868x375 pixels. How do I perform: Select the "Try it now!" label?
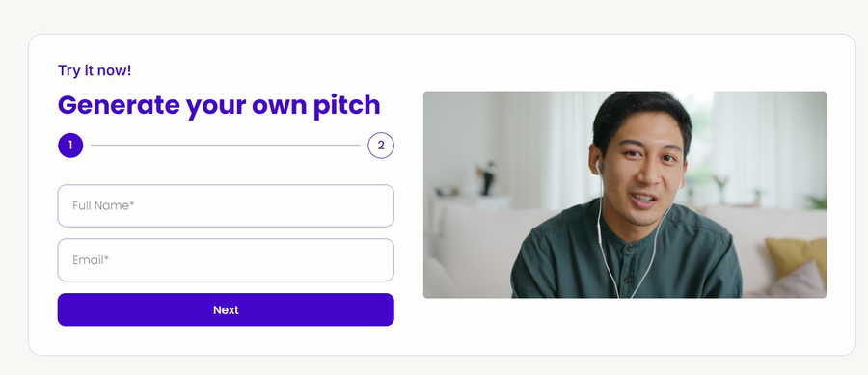tap(95, 70)
